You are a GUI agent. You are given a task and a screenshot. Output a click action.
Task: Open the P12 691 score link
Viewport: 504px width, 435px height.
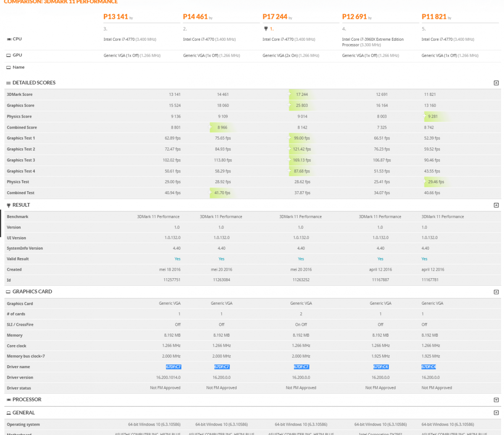pos(354,17)
